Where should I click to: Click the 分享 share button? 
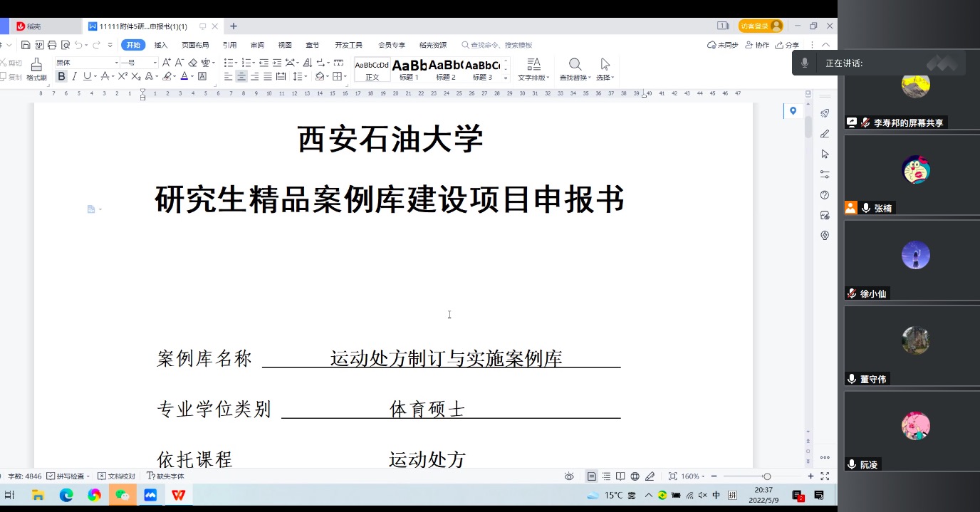[x=788, y=45]
